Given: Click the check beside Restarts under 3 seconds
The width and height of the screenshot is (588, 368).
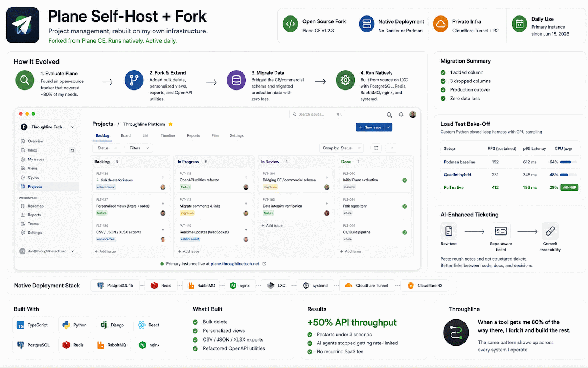Looking at the screenshot, I should pyautogui.click(x=310, y=335).
